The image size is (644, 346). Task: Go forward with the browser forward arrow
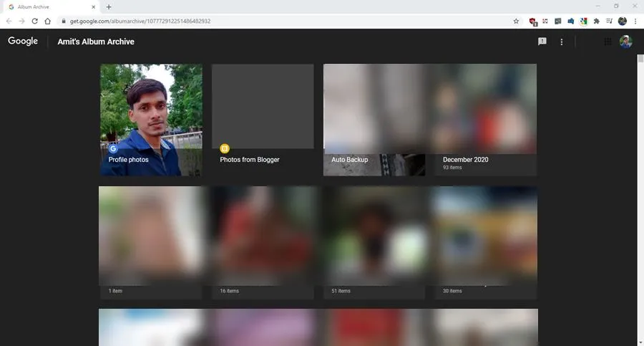pos(21,21)
